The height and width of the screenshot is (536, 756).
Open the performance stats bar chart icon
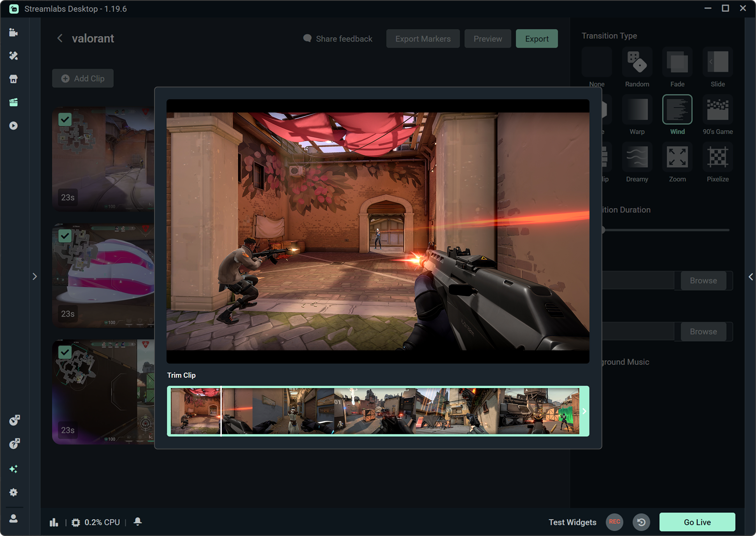coord(54,522)
